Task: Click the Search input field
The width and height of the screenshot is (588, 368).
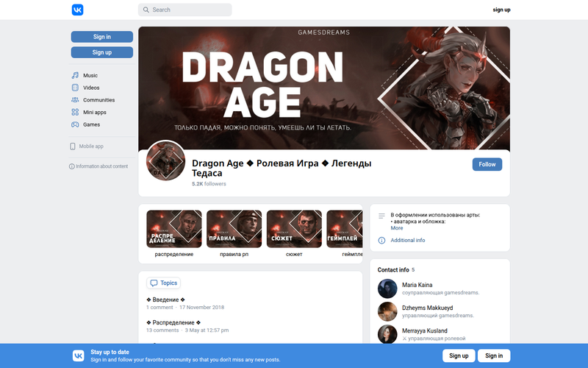Action: [185, 10]
